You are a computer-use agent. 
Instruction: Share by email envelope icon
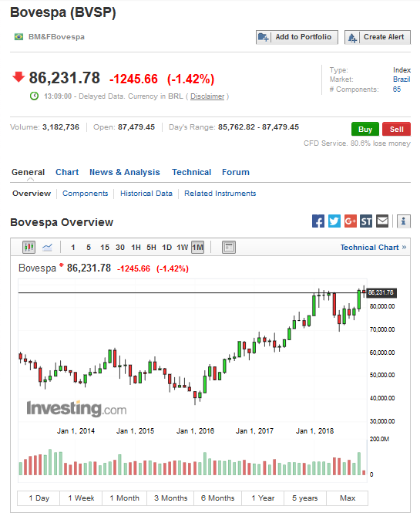pyautogui.click(x=382, y=221)
